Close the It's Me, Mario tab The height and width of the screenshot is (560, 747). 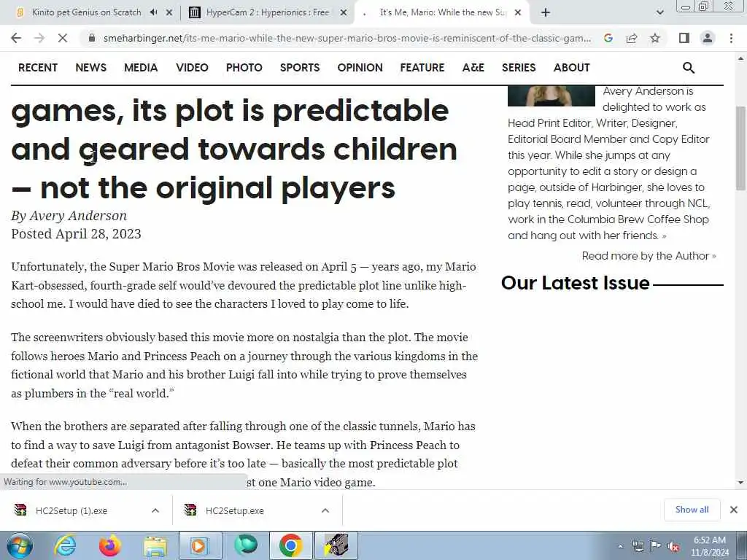click(x=519, y=12)
